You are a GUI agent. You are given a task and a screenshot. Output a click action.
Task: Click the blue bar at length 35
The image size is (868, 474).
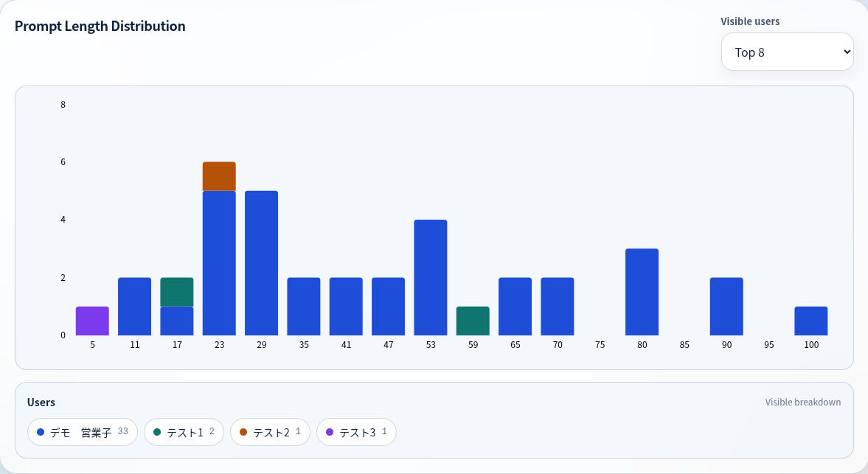coord(304,307)
